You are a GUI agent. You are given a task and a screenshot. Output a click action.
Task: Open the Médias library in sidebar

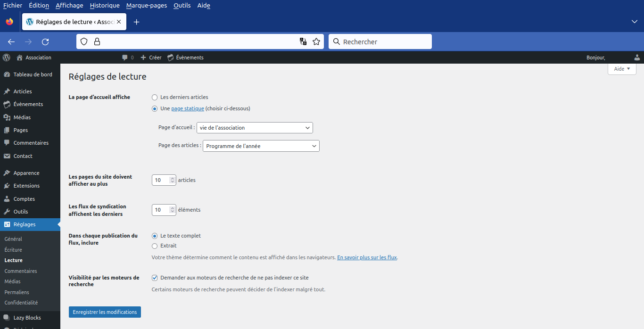click(x=22, y=117)
